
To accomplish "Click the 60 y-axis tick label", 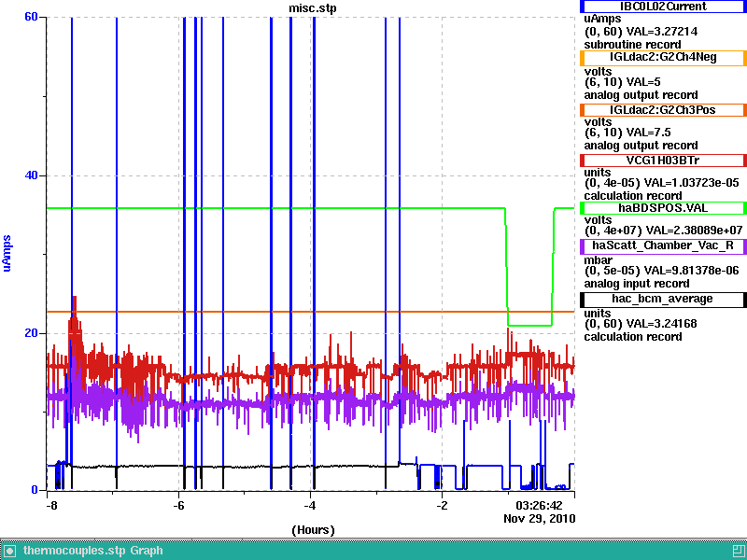I will (31, 17).
